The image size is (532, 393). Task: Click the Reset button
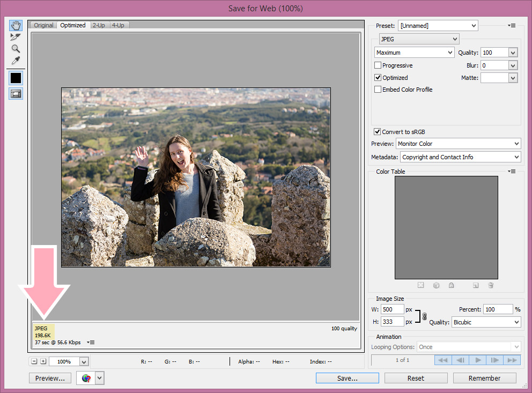click(416, 378)
